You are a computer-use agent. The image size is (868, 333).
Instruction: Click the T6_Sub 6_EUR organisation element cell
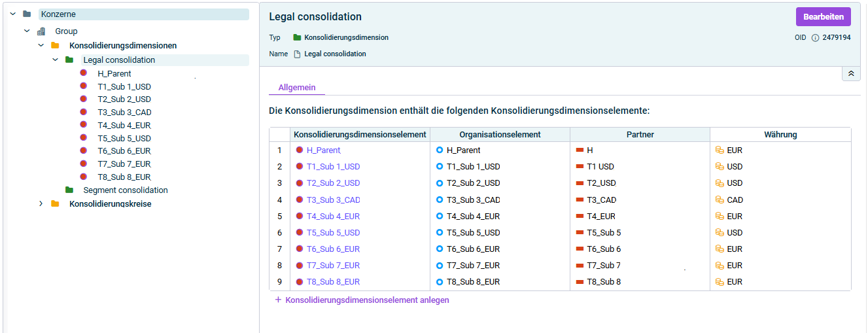click(500, 249)
